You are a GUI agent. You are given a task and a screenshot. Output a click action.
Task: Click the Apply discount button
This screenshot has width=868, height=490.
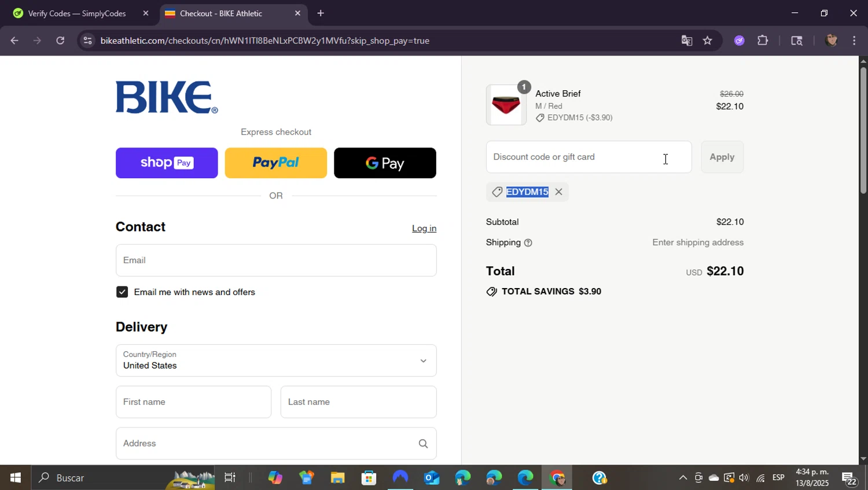(x=722, y=157)
